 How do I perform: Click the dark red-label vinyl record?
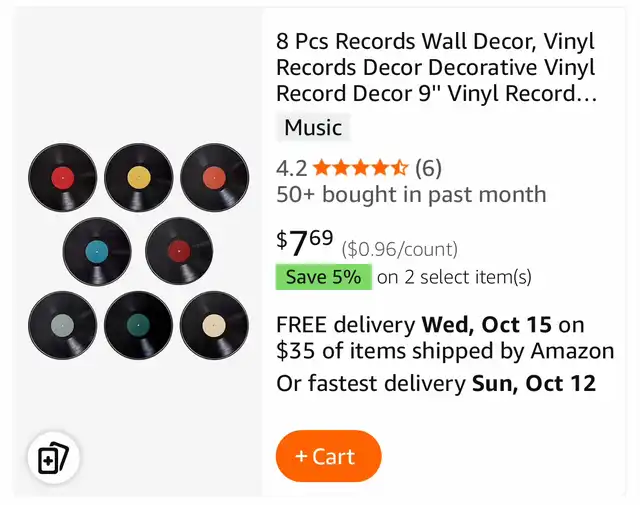coord(179,251)
